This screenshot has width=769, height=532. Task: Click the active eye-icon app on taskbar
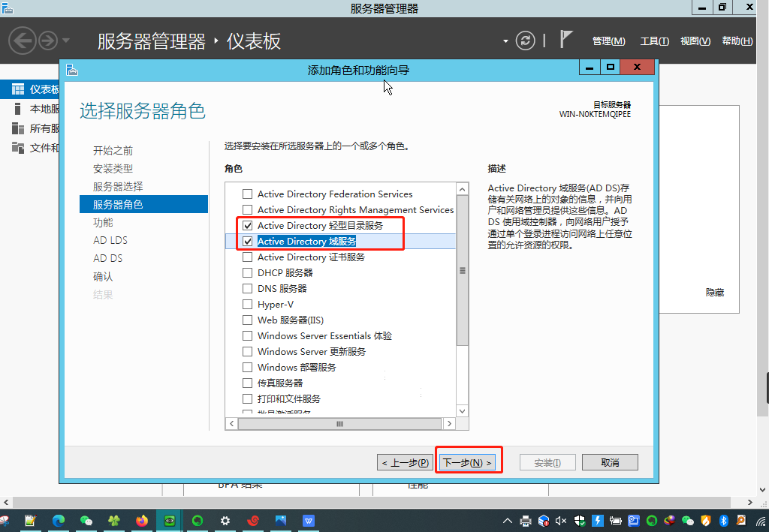(x=170, y=521)
